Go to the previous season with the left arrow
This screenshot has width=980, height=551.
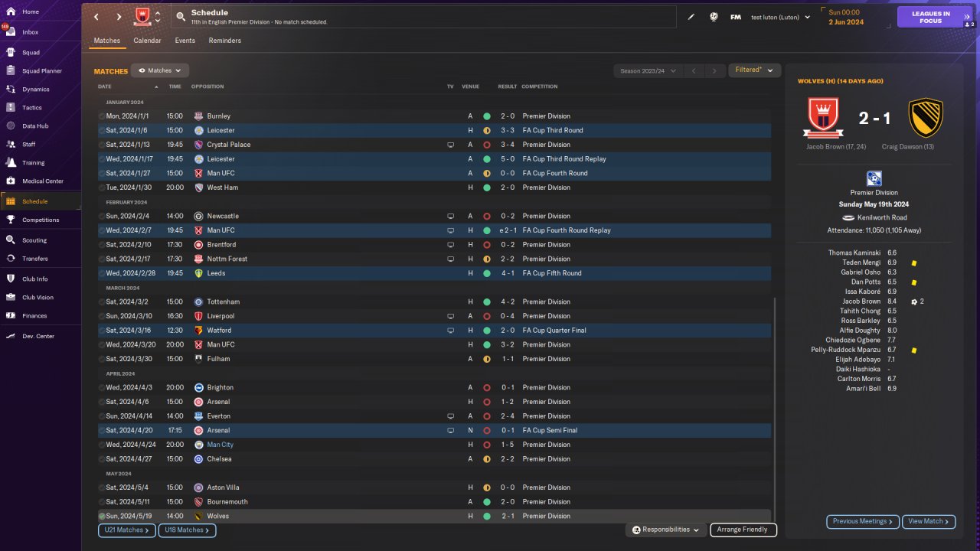693,71
